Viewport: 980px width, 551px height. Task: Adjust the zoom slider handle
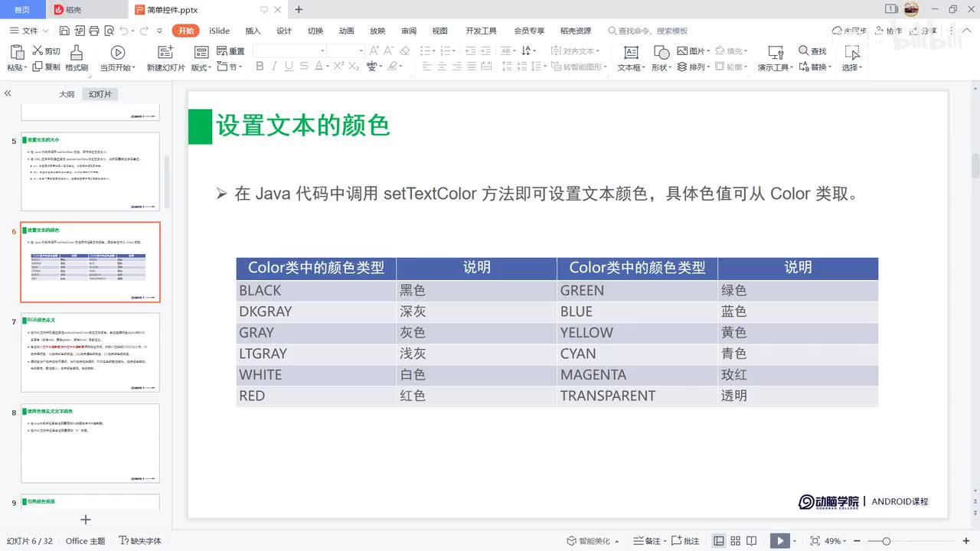(886, 541)
